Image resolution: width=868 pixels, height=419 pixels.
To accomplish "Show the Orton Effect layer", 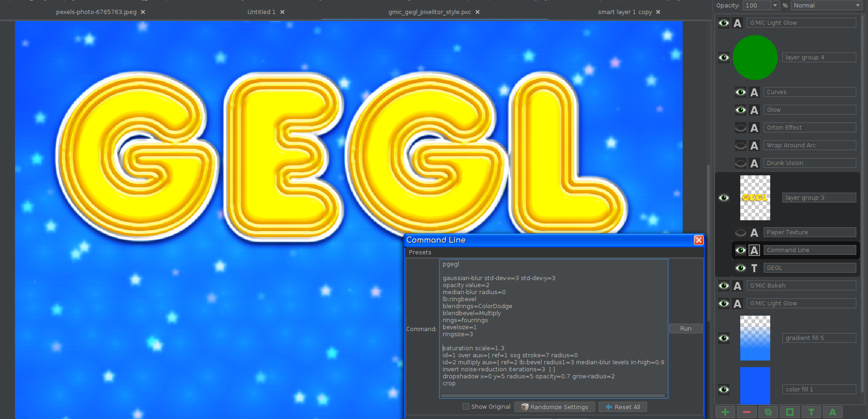I will 740,128.
